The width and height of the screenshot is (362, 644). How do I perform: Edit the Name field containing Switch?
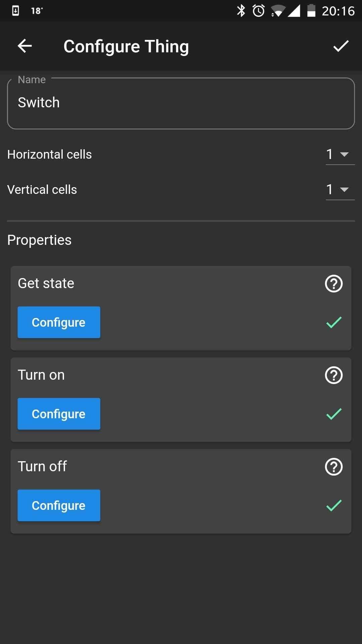pos(181,103)
